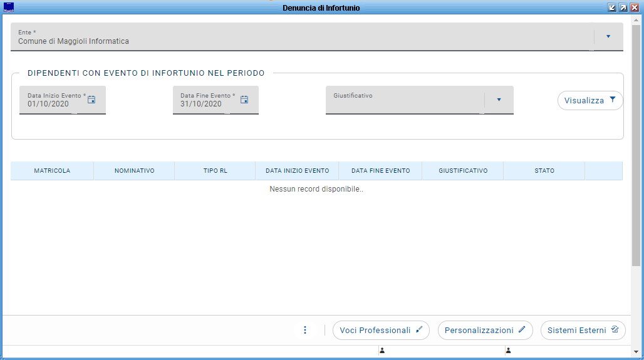Image resolution: width=644 pixels, height=360 pixels.
Task: Expand the Ente dropdown
Action: tap(608, 36)
